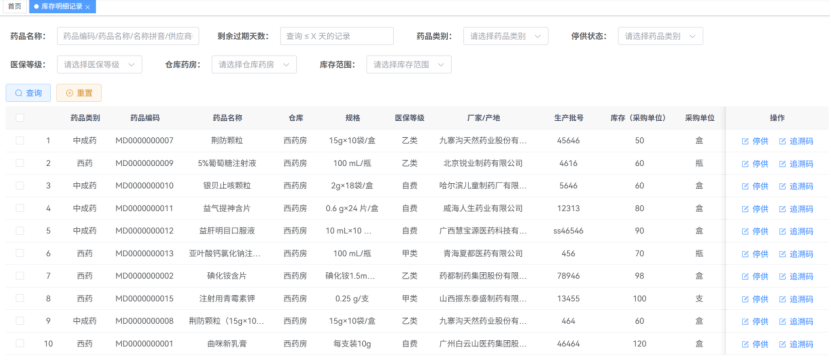Click 停供 edit icon in row 1 (荆防颗粒 45646)
The width and height of the screenshot is (831, 360).
tap(745, 142)
